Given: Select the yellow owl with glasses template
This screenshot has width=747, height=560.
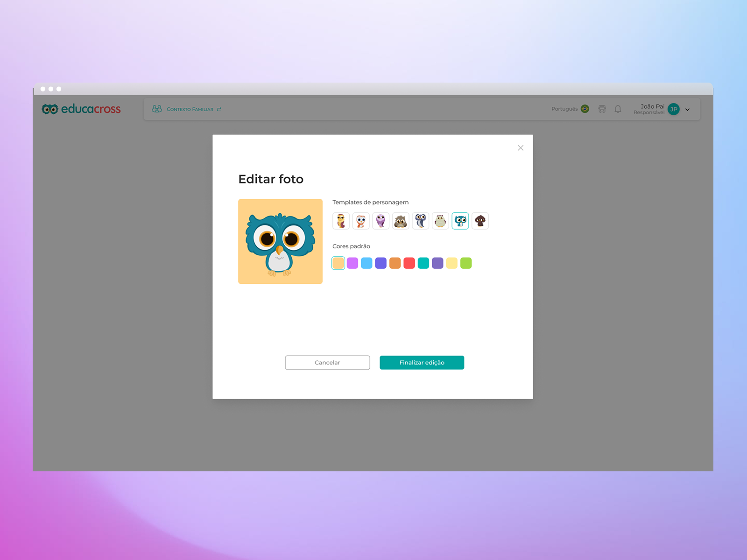Looking at the screenshot, I should point(341,221).
